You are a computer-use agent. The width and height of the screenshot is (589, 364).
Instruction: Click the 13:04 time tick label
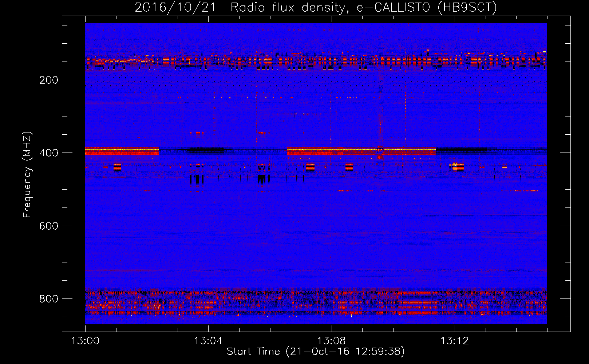tap(208, 341)
